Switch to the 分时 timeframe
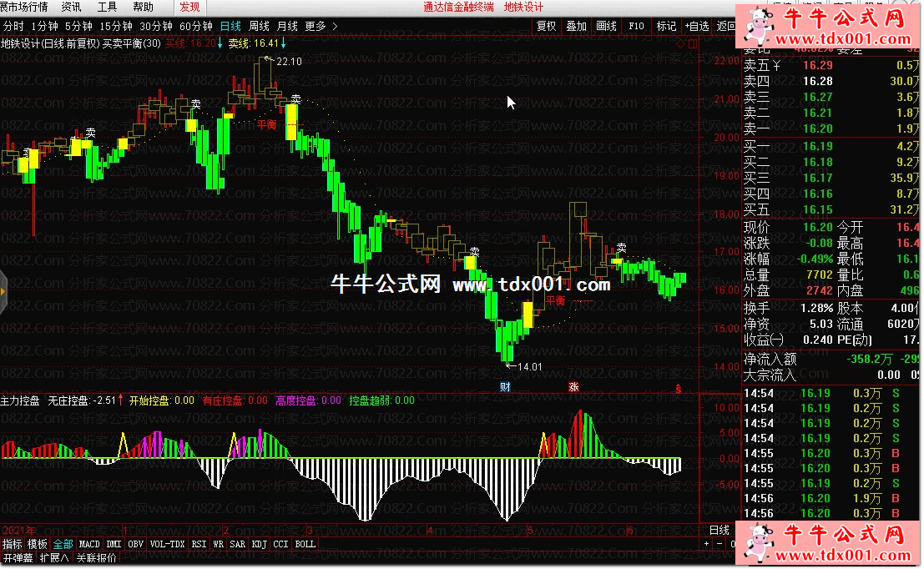924x569 pixels. [x=13, y=26]
